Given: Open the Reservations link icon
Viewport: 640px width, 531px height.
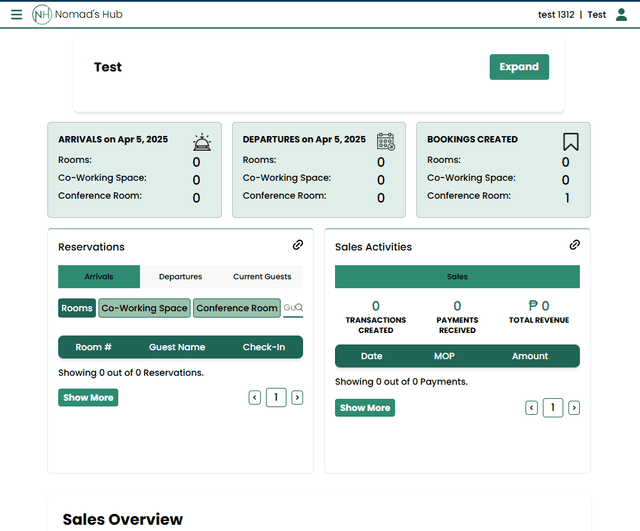Looking at the screenshot, I should pyautogui.click(x=297, y=245).
